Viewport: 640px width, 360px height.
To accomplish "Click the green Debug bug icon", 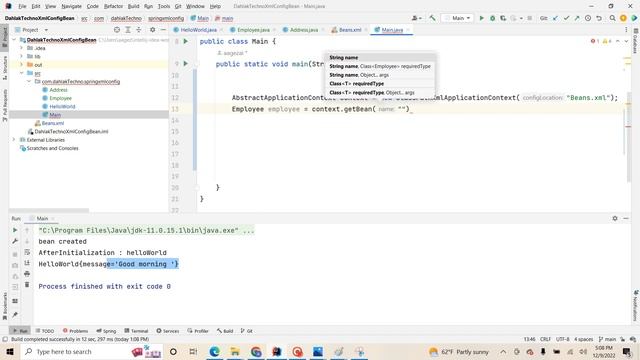I will pos(492,18).
